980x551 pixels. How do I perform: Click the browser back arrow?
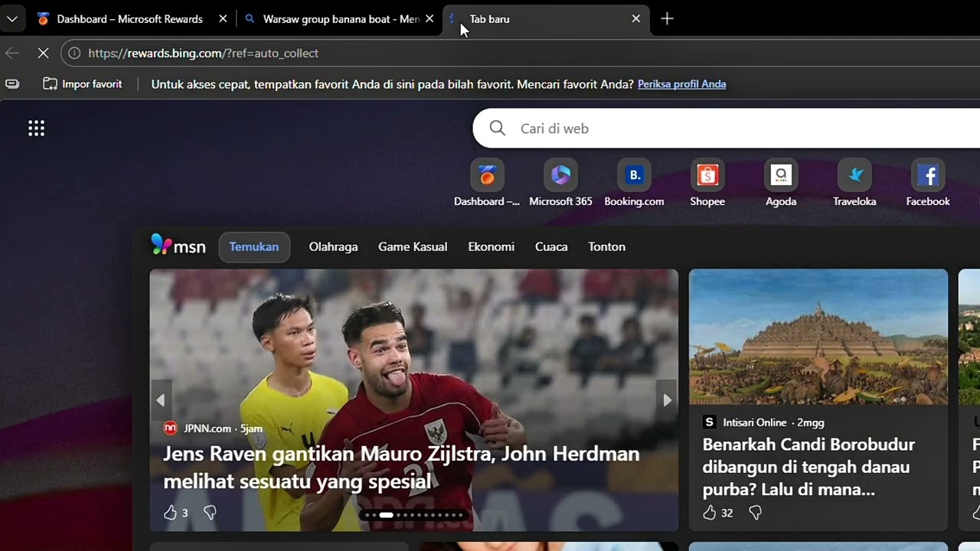(12, 53)
